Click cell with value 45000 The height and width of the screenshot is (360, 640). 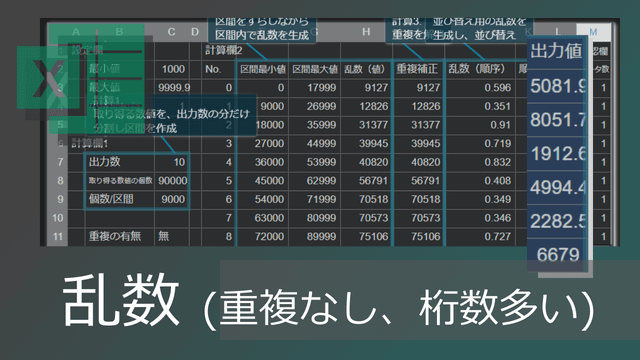click(262, 181)
